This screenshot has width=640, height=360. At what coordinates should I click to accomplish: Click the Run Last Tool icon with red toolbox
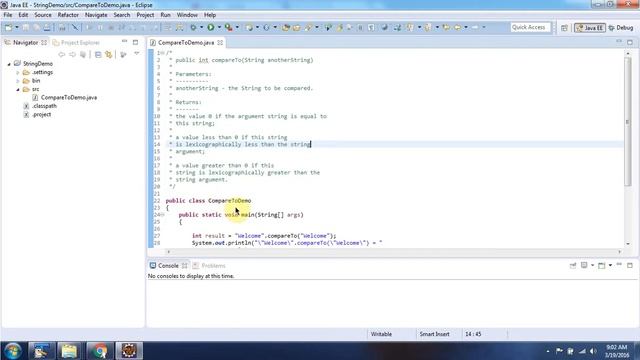(229, 27)
